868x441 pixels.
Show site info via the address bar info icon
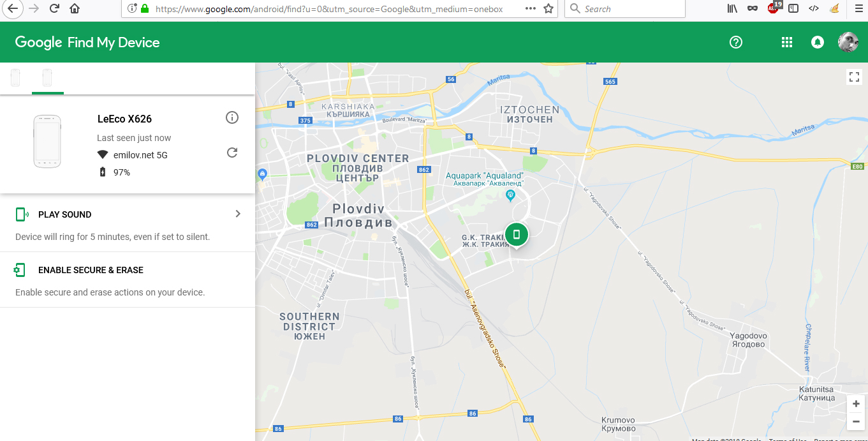point(132,9)
